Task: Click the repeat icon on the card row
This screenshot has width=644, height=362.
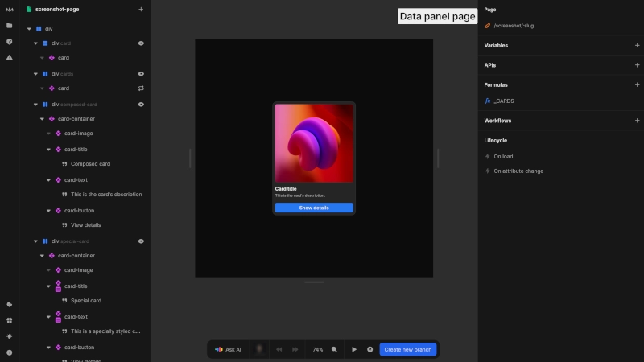Action: pos(141,88)
